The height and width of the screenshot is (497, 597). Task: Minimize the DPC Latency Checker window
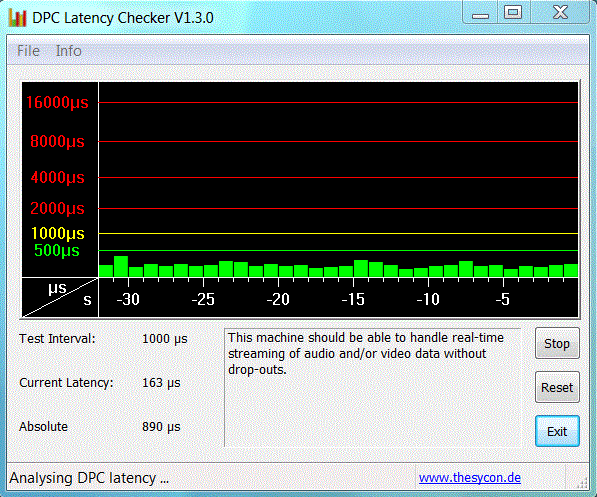click(x=480, y=13)
